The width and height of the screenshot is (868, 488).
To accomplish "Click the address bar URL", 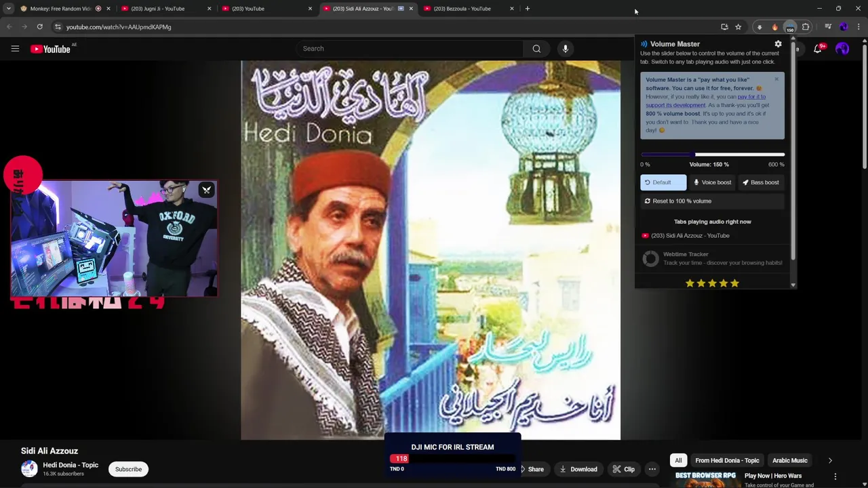I will click(119, 27).
